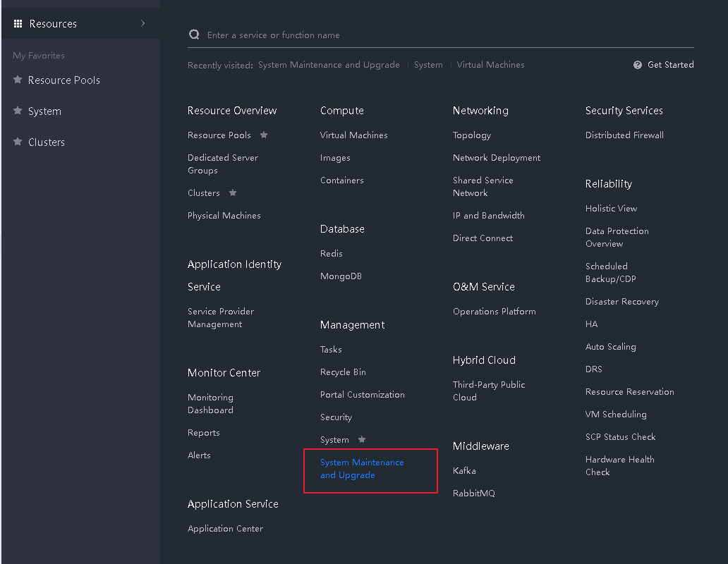Select Kafka under Middleware
This screenshot has width=728, height=564.
[464, 471]
